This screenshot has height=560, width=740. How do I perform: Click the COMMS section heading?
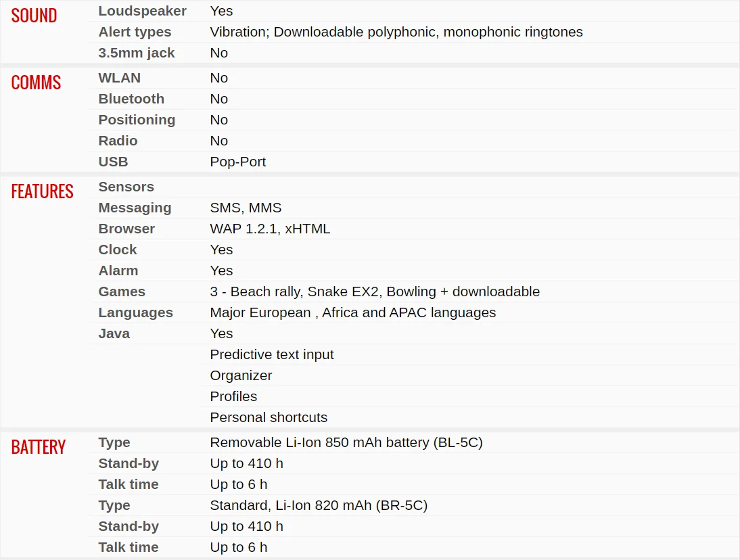[36, 83]
